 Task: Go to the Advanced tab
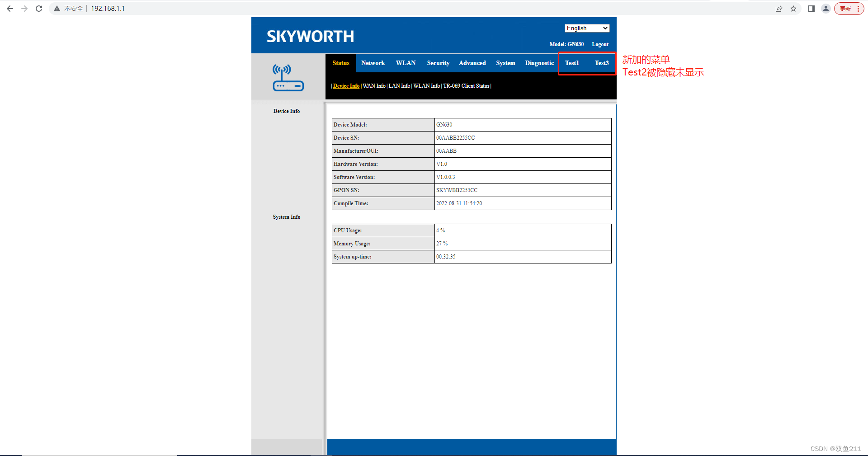pyautogui.click(x=472, y=63)
